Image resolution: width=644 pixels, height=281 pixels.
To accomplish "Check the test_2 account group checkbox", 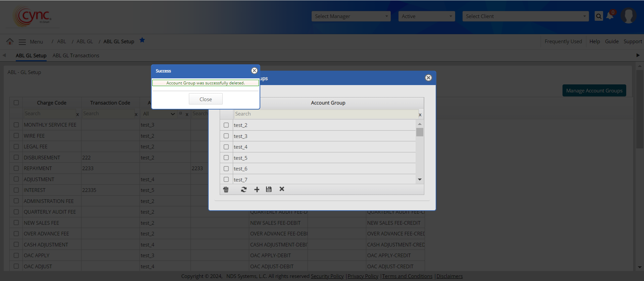I will 226,125.
